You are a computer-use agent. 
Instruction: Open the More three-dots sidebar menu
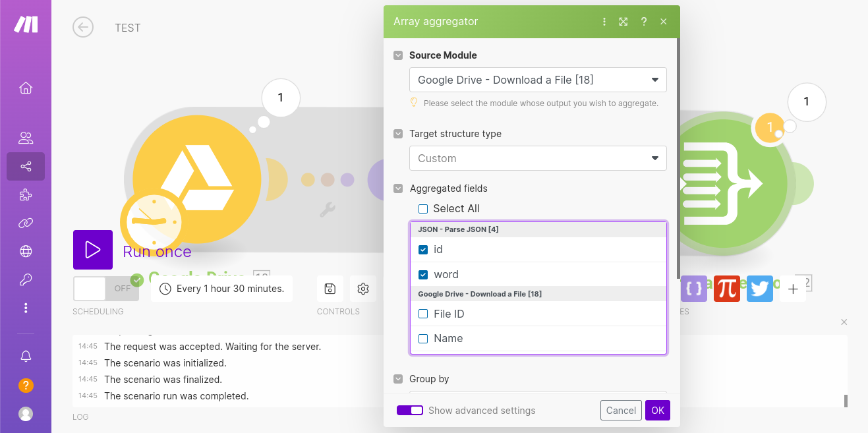pyautogui.click(x=26, y=308)
